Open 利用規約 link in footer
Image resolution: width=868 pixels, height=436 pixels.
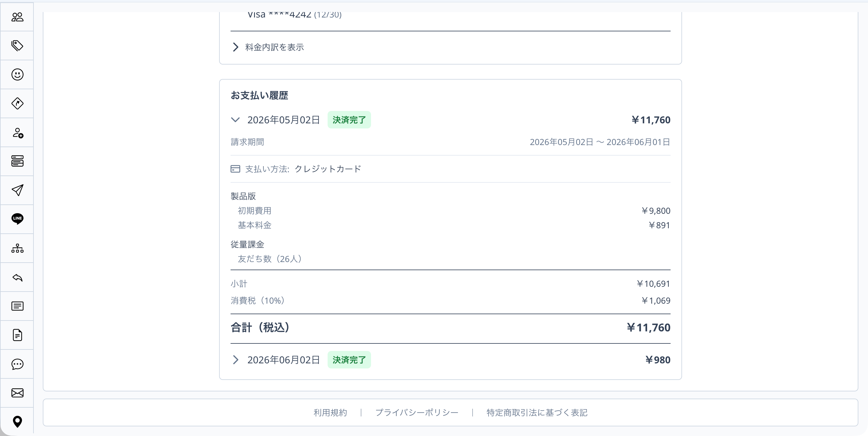click(330, 413)
